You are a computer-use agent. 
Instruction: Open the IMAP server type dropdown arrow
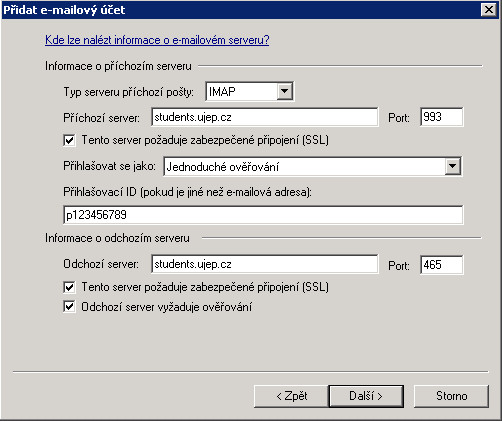click(285, 91)
